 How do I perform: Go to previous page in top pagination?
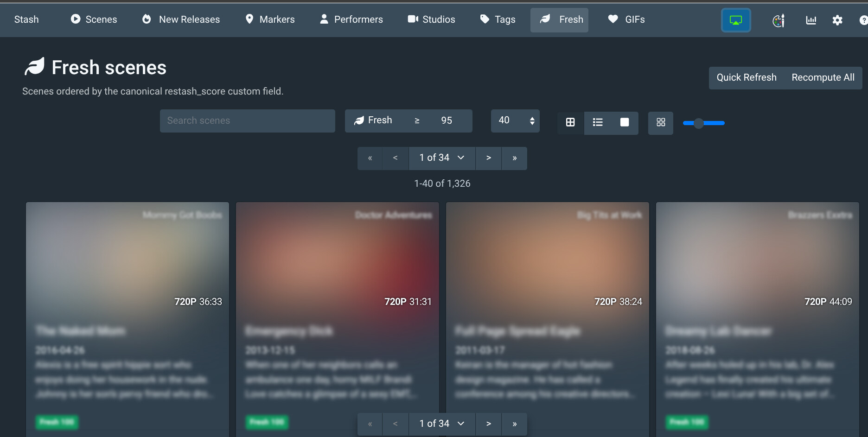[x=396, y=158]
